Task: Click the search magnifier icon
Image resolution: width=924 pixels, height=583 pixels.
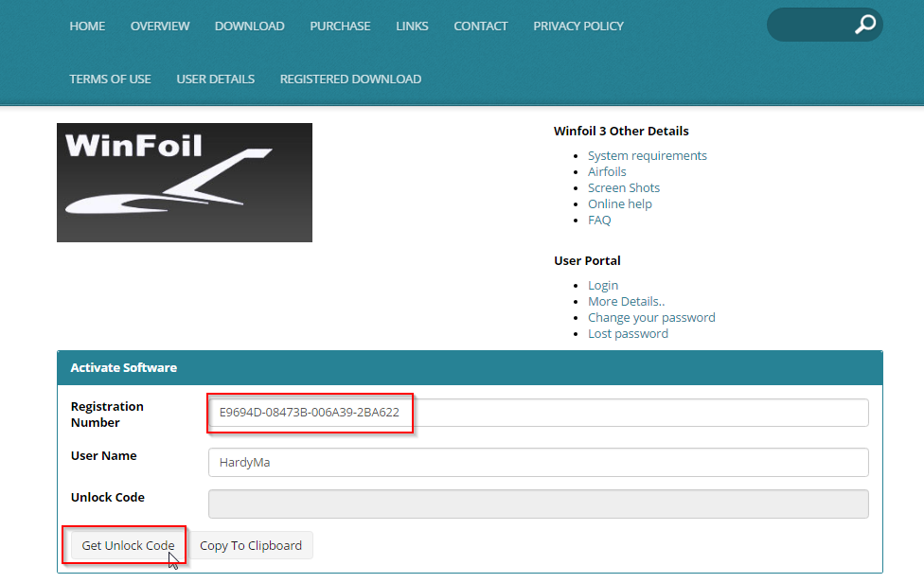Action: coord(865,25)
